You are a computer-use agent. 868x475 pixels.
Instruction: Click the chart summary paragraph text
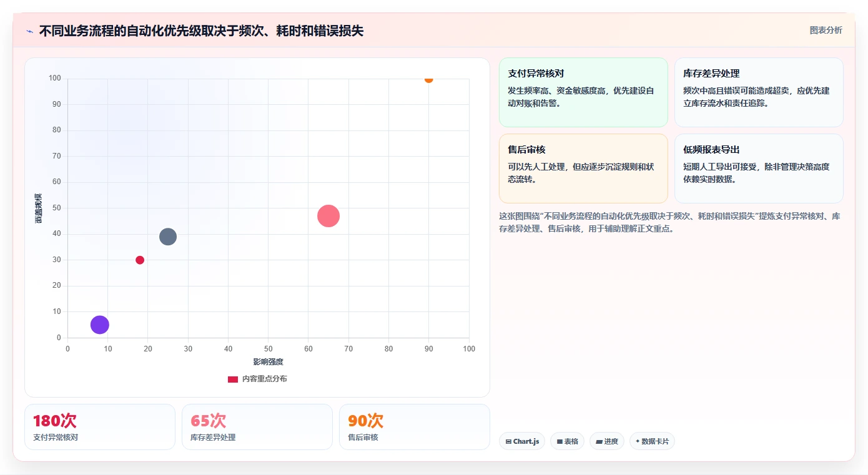point(669,222)
